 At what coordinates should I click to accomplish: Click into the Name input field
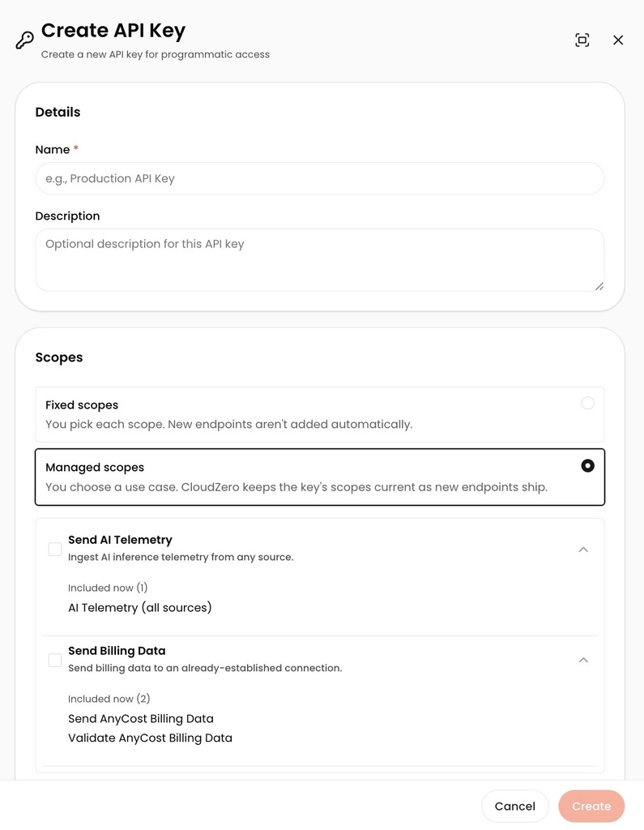tap(320, 178)
